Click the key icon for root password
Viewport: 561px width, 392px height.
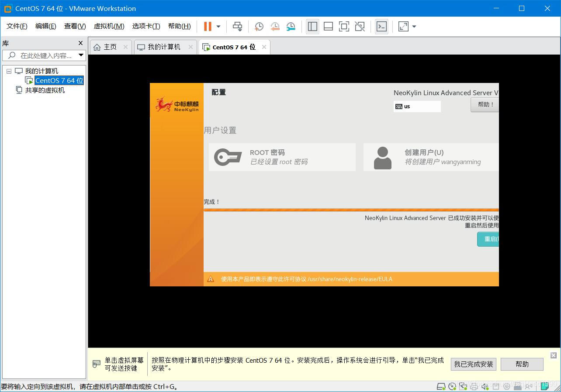[228, 157]
